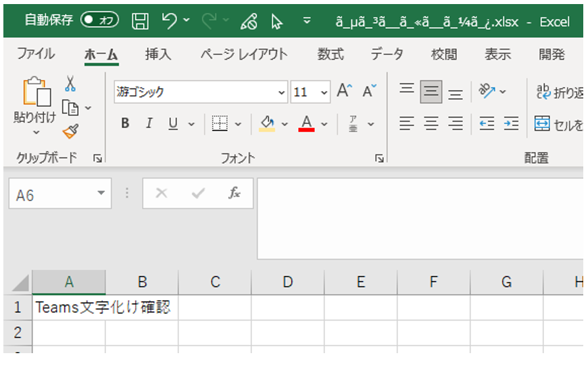Image resolution: width=588 pixels, height=366 pixels.
Task: Open the クリップボード dialog launcher
Action: click(97, 159)
